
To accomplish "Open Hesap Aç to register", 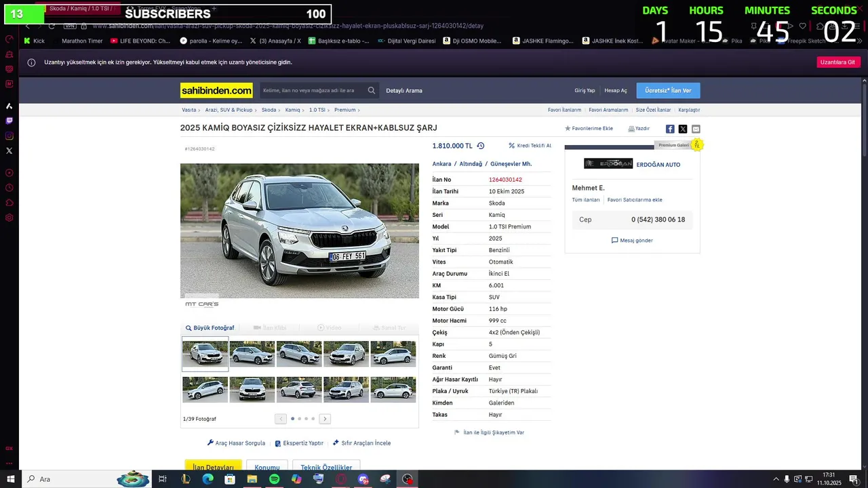I will [x=616, y=91].
